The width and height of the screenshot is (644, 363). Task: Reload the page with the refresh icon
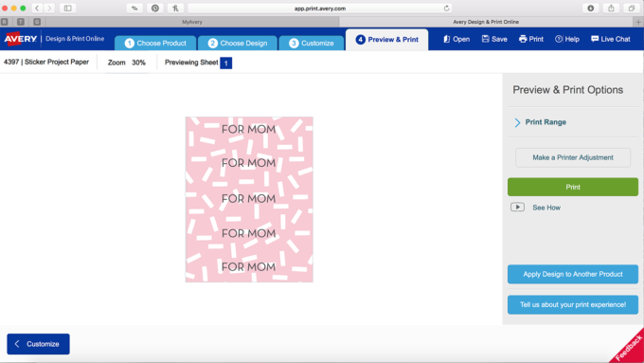446,9
